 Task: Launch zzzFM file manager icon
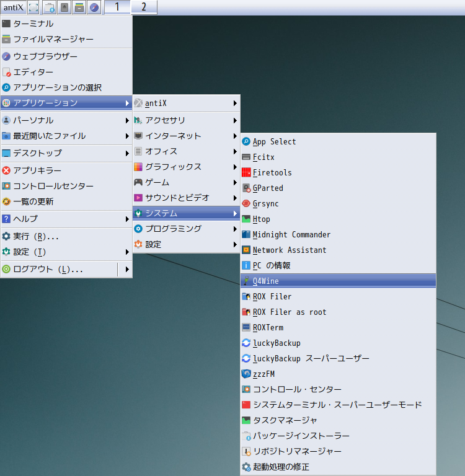246,374
